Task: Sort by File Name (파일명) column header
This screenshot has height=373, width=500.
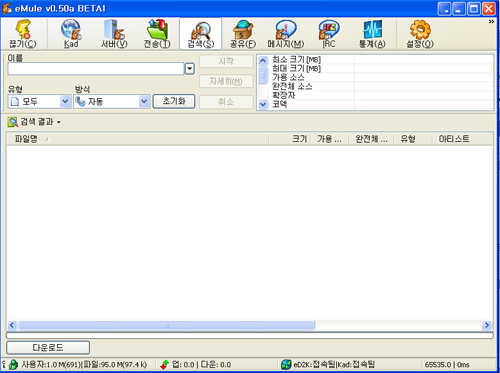Action: [x=137, y=139]
